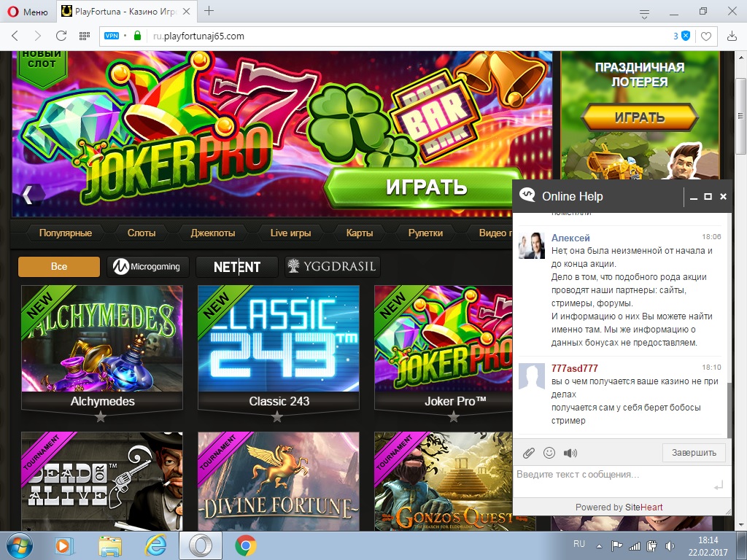
Task: Open the downloads icon
Action: (x=732, y=36)
